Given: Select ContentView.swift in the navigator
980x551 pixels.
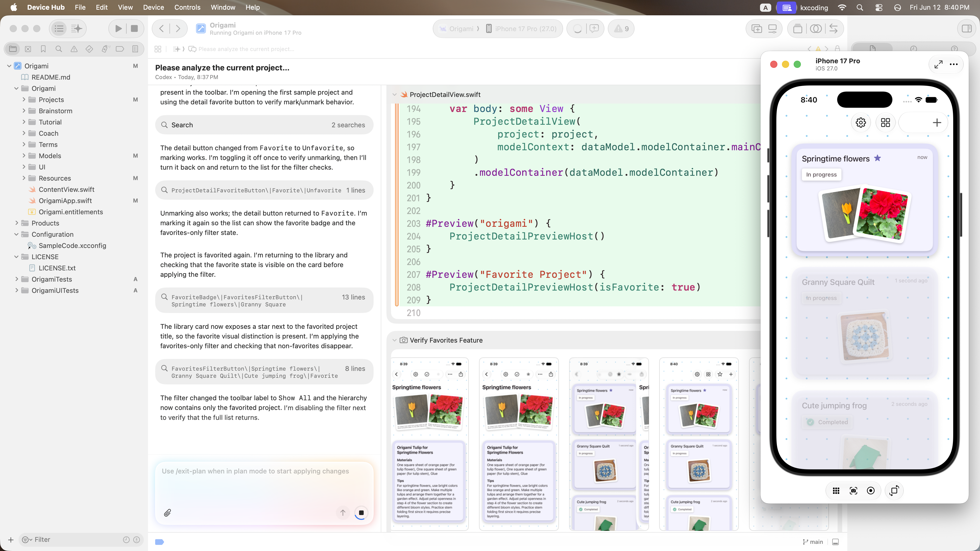Looking at the screenshot, I should (x=66, y=189).
